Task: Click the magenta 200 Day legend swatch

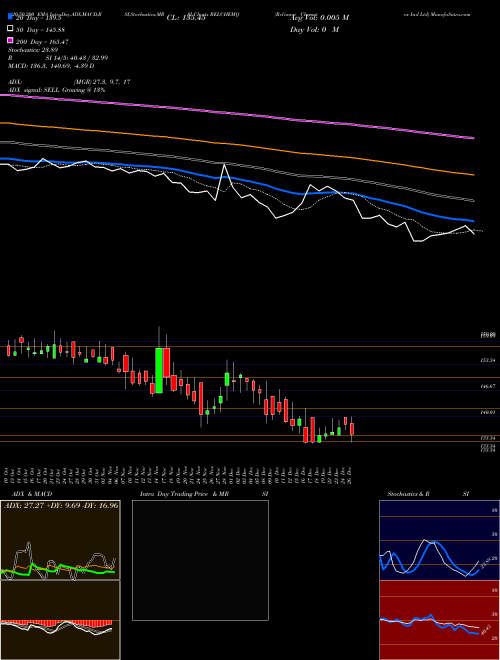Action: point(11,41)
